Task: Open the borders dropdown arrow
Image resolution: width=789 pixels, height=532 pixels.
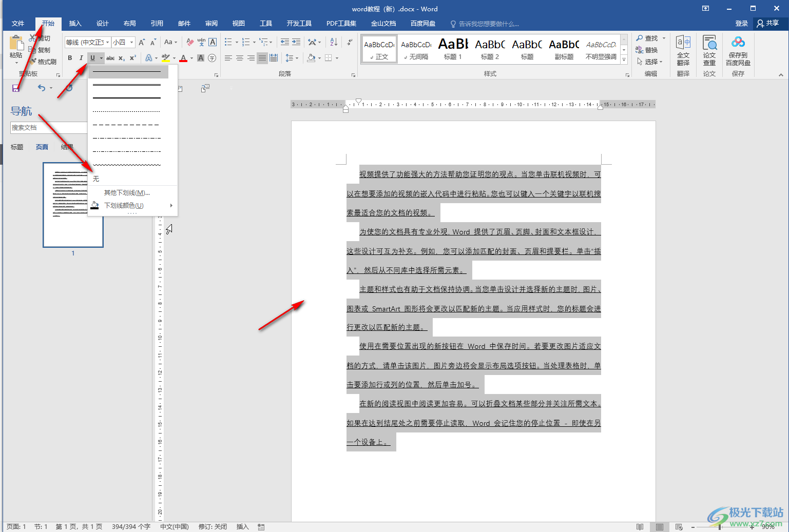Action: (337, 58)
